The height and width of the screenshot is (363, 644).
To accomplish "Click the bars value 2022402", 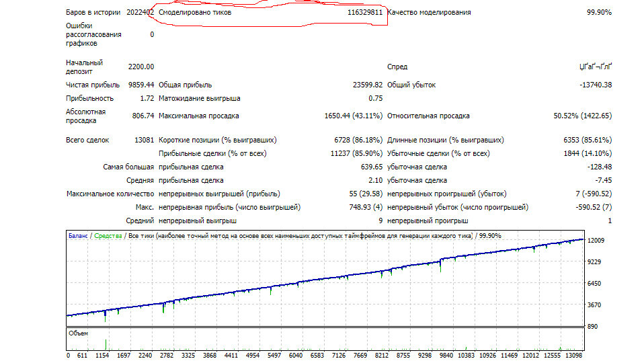I will [x=140, y=12].
